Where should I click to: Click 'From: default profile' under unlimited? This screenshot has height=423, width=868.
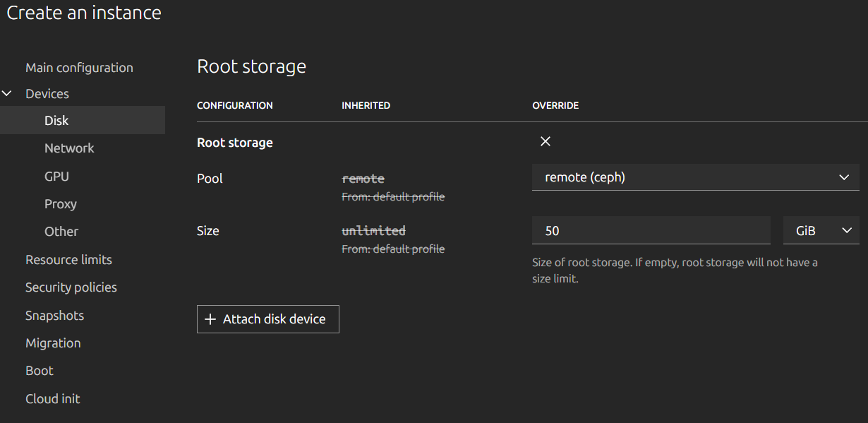click(x=393, y=249)
